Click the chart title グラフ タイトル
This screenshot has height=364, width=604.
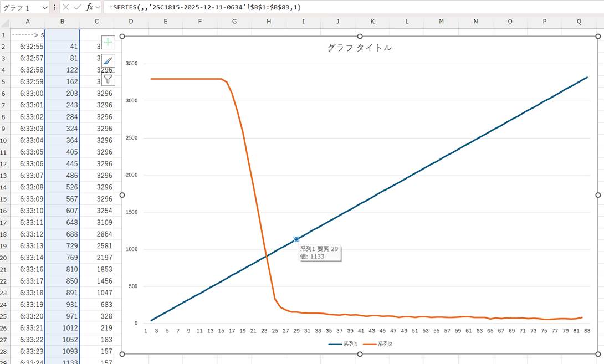[x=359, y=48]
